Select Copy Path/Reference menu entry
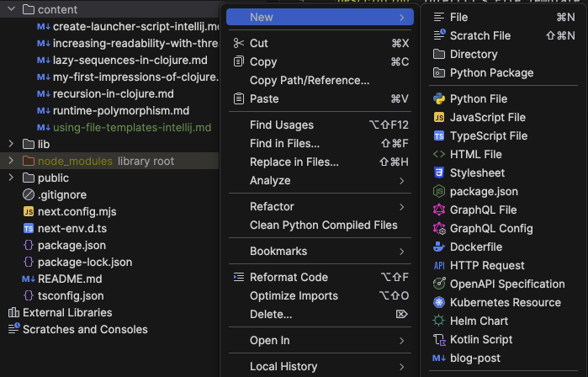 310,81
